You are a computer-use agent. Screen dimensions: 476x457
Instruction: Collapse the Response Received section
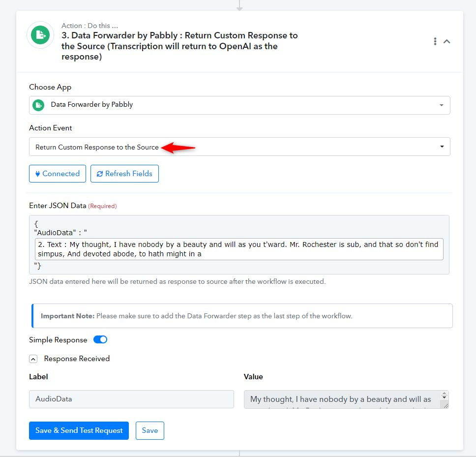click(33, 359)
